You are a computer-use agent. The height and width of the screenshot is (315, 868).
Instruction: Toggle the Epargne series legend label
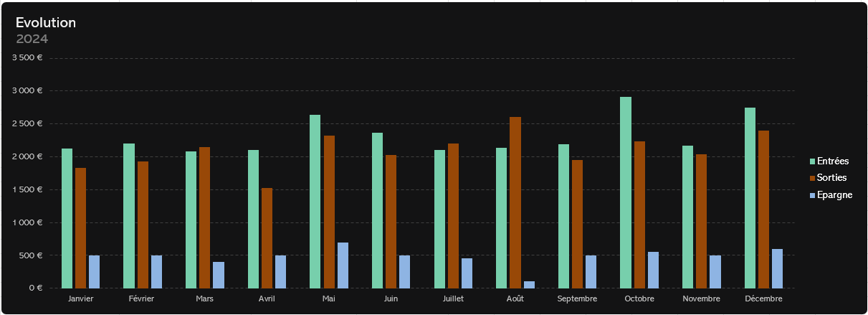(834, 195)
